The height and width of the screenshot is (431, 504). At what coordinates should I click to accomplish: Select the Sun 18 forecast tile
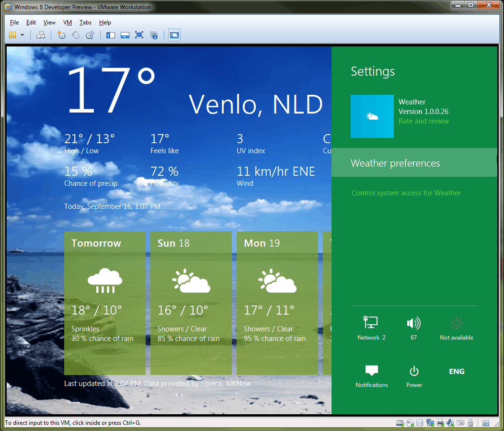click(x=191, y=303)
